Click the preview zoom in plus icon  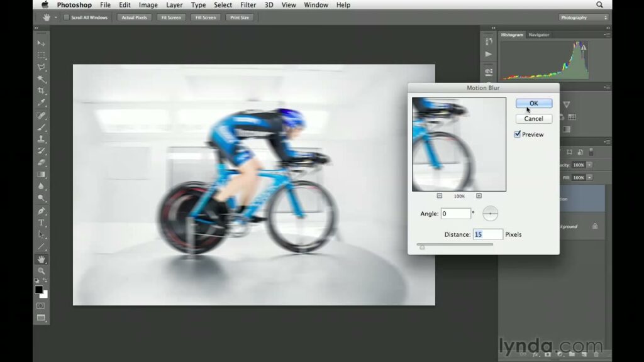point(479,196)
